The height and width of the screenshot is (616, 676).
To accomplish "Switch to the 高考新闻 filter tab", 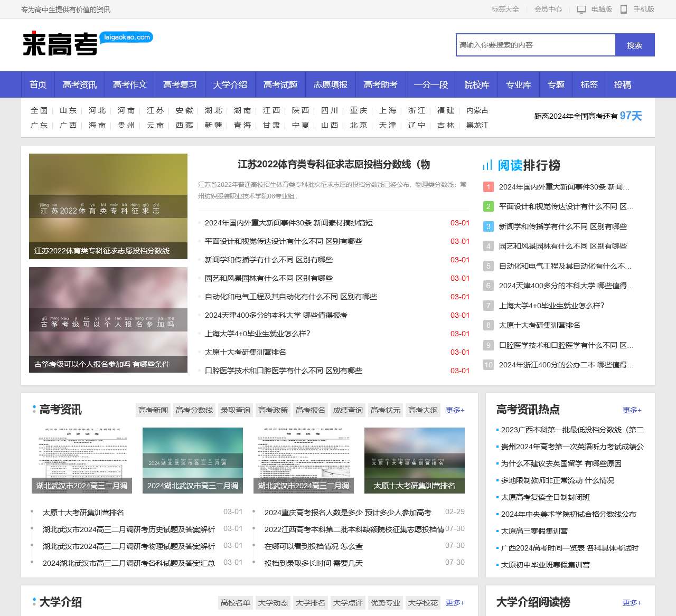I will (x=153, y=410).
